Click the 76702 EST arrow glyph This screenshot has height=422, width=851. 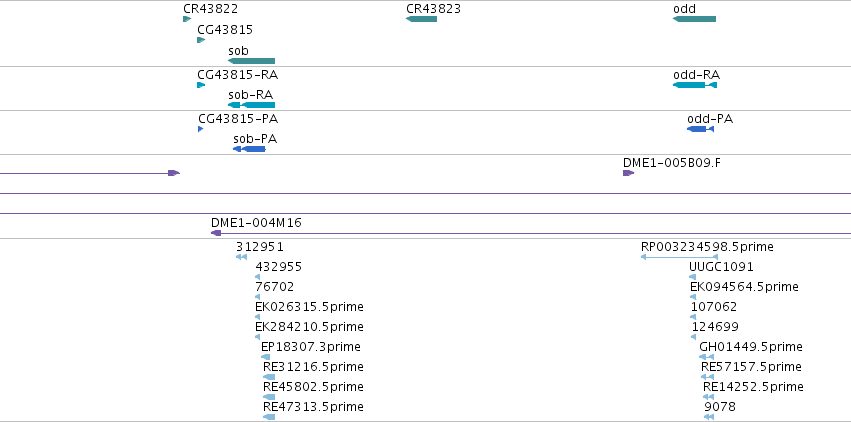click(x=257, y=297)
